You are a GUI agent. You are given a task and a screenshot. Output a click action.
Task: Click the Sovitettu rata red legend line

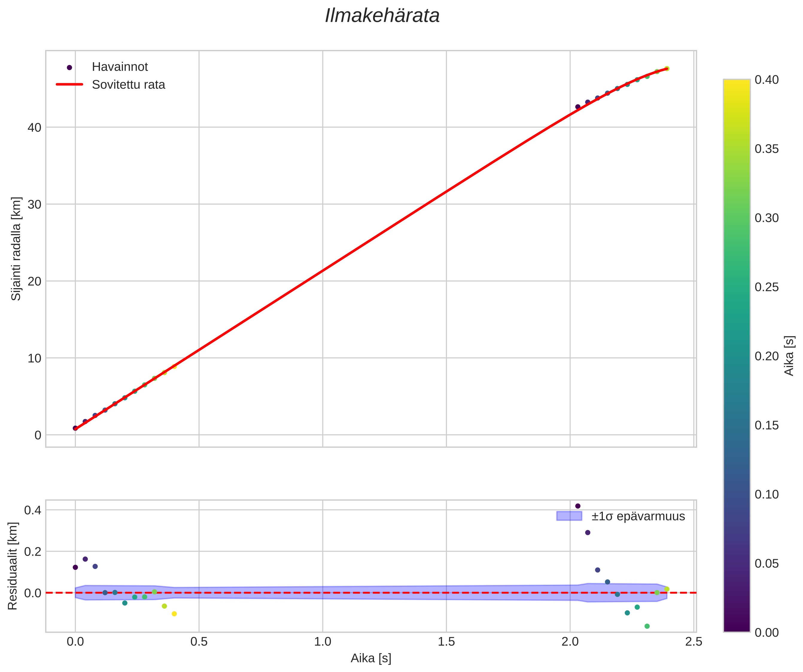point(69,85)
